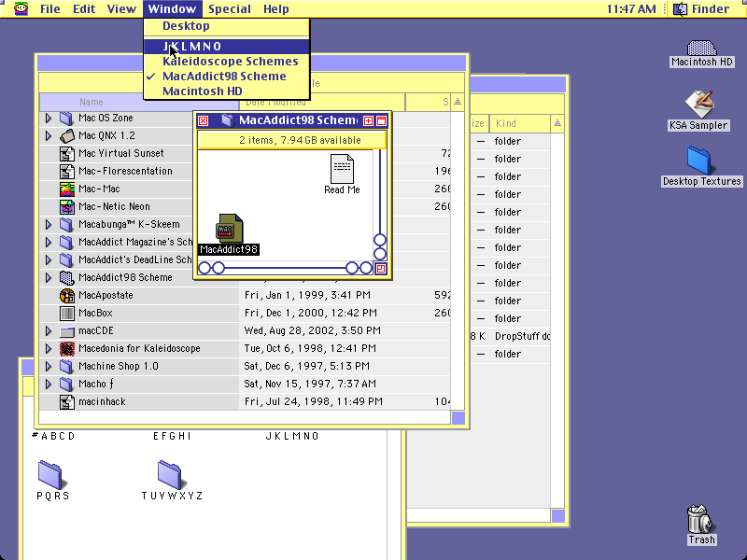Sort by the Kind column header
747x560 pixels.
point(520,124)
